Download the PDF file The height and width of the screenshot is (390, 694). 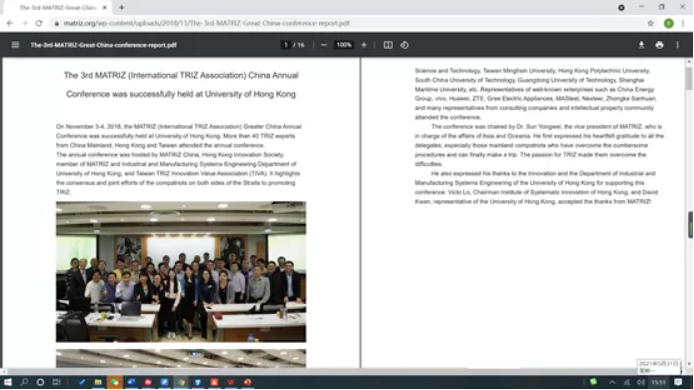[x=641, y=45]
